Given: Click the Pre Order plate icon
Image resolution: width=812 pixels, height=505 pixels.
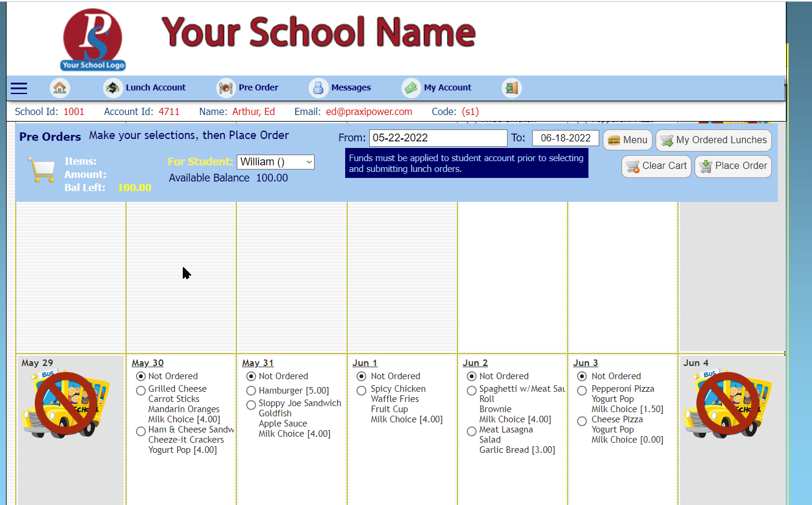Looking at the screenshot, I should (x=226, y=88).
